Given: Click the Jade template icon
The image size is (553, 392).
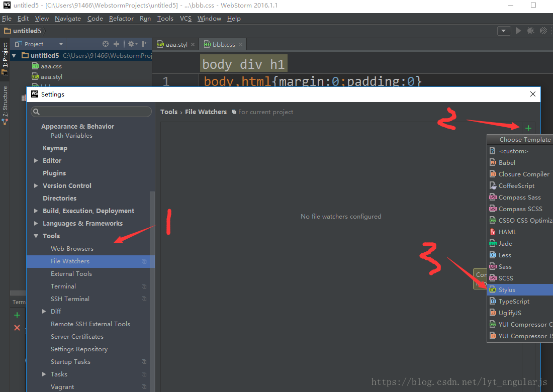Looking at the screenshot, I should [x=493, y=244].
